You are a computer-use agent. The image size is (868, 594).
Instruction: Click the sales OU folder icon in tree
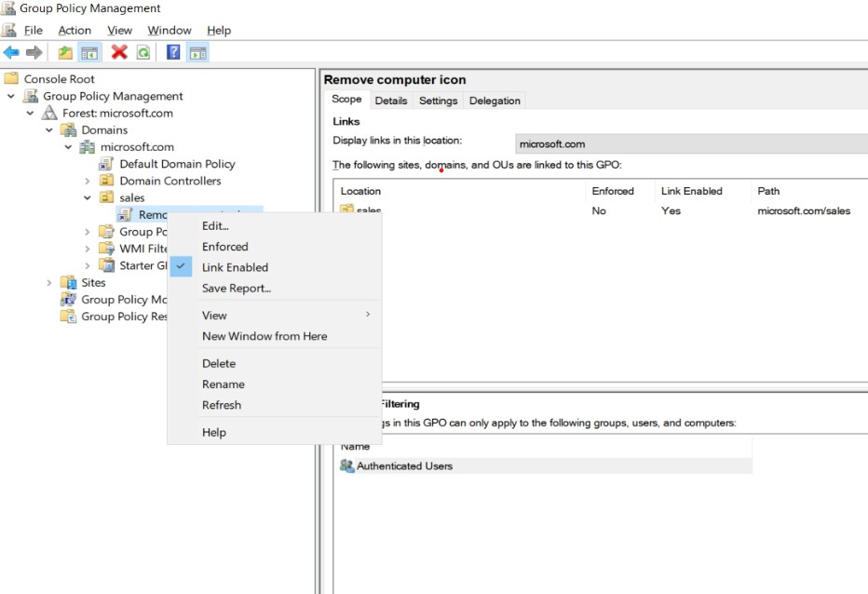click(106, 197)
